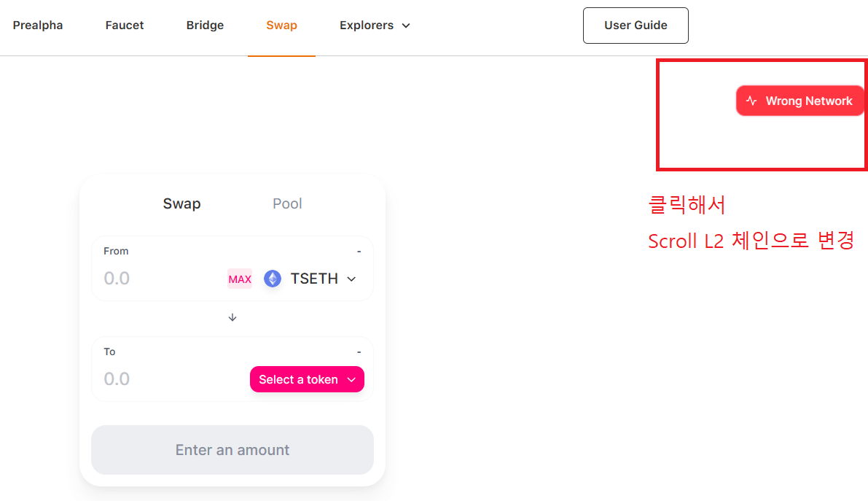Screen dimensions: 868x501
Task: Expand the Explorers menu chevron
Action: (406, 26)
